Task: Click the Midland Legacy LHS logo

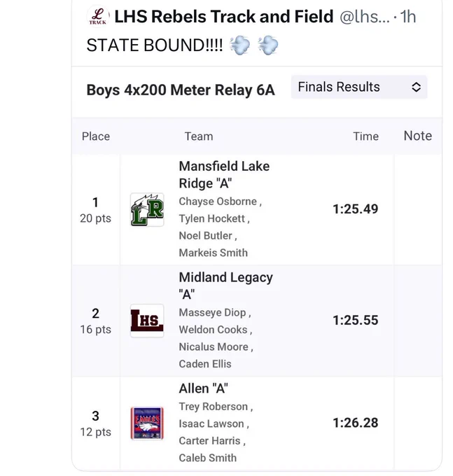Action: tap(147, 321)
